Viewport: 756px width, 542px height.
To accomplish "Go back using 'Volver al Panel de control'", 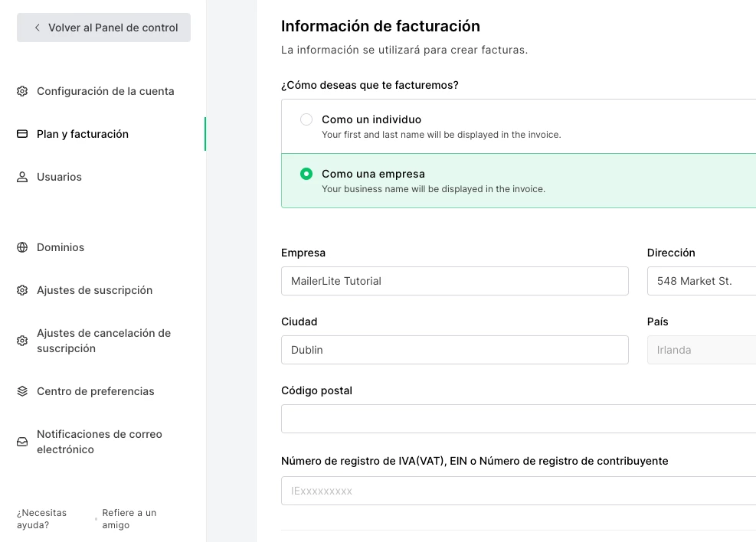I will 104,28.
